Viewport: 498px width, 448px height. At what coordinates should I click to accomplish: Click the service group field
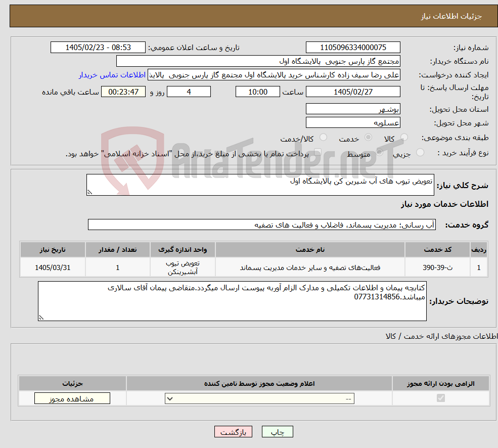click(x=262, y=225)
